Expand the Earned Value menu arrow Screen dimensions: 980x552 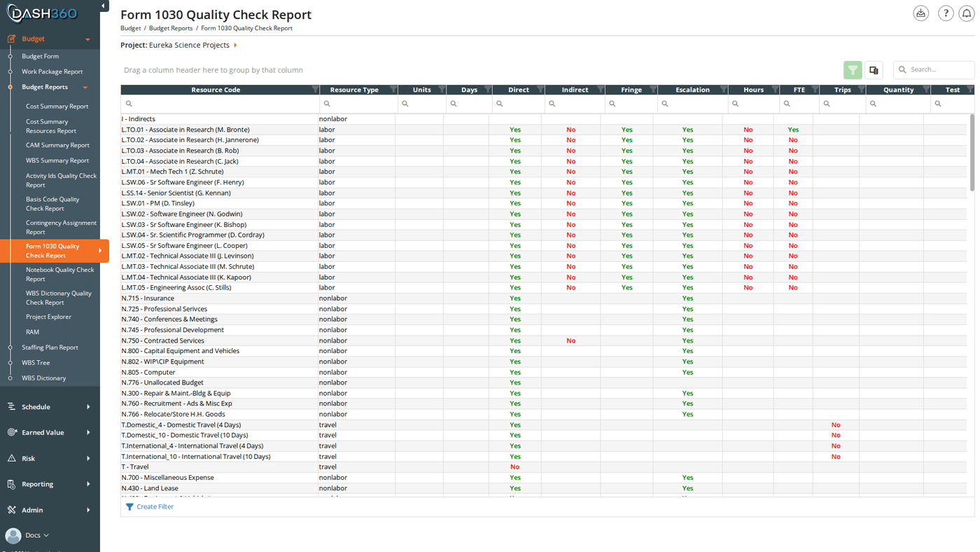[88, 432]
